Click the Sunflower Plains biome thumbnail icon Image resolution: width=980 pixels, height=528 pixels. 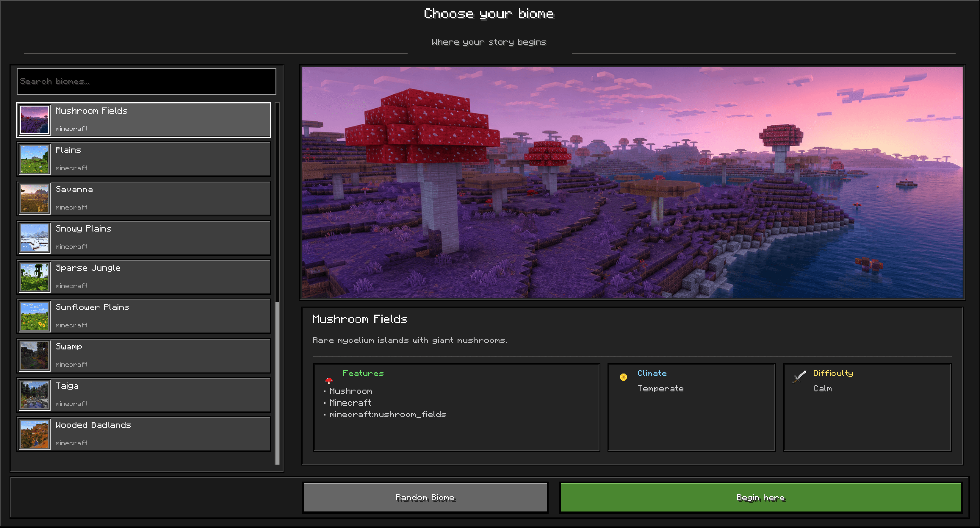point(35,316)
